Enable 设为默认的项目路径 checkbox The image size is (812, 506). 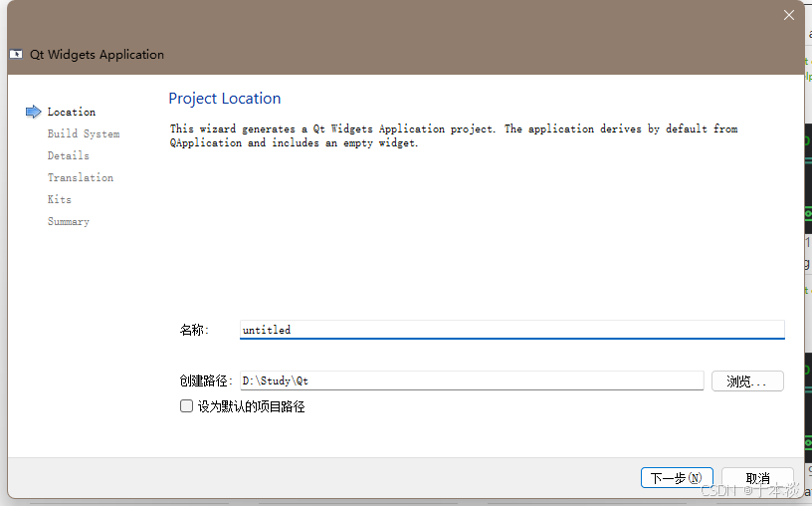[x=186, y=406]
